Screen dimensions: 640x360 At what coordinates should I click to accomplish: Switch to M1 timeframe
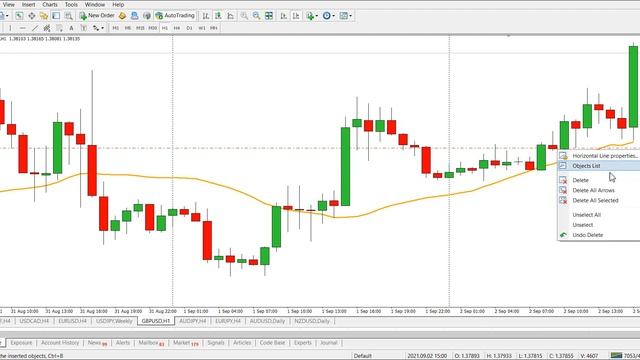pyautogui.click(x=116, y=28)
